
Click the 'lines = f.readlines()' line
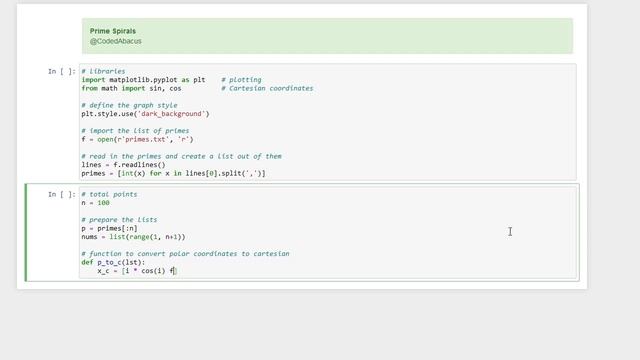[123, 165]
